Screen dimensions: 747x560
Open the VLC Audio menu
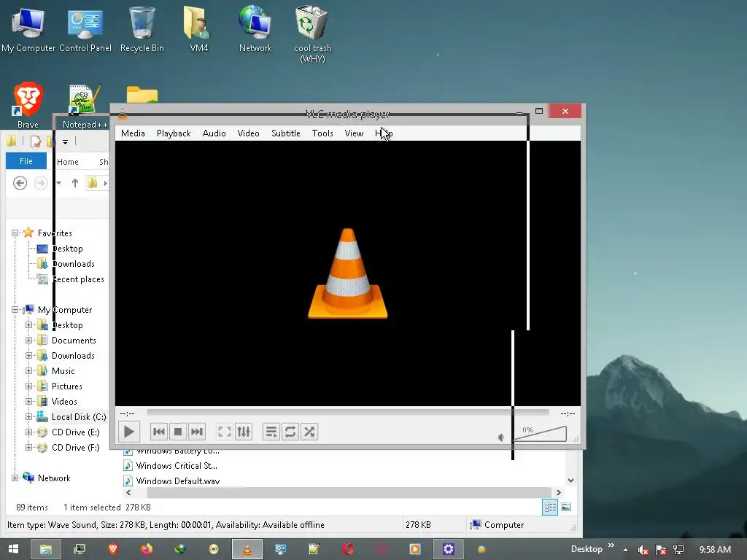click(214, 133)
